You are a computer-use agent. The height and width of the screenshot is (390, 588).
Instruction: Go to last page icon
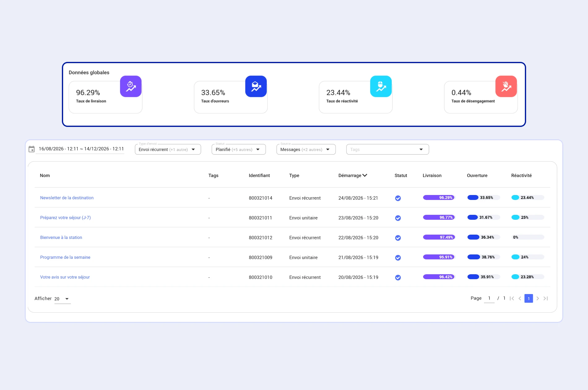546,298
